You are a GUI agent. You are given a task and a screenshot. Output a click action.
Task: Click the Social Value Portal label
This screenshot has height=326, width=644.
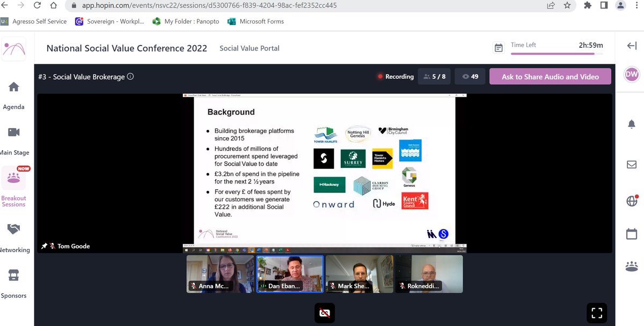coord(250,48)
